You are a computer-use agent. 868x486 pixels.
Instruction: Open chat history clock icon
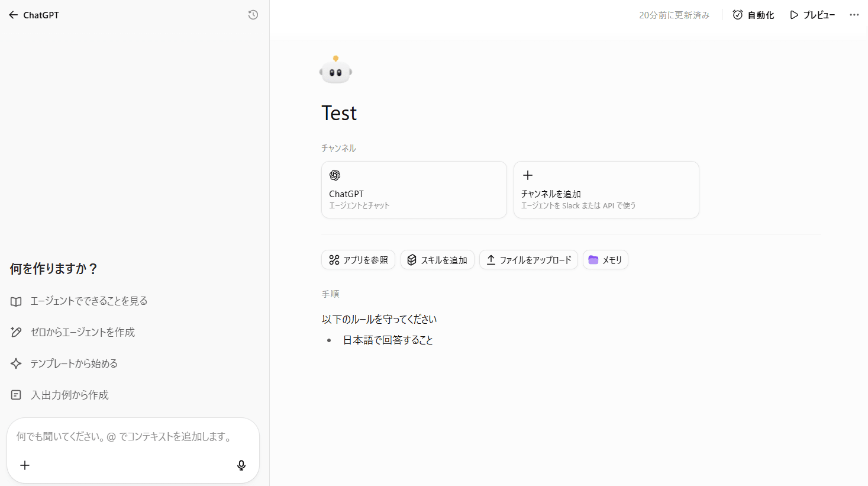253,15
